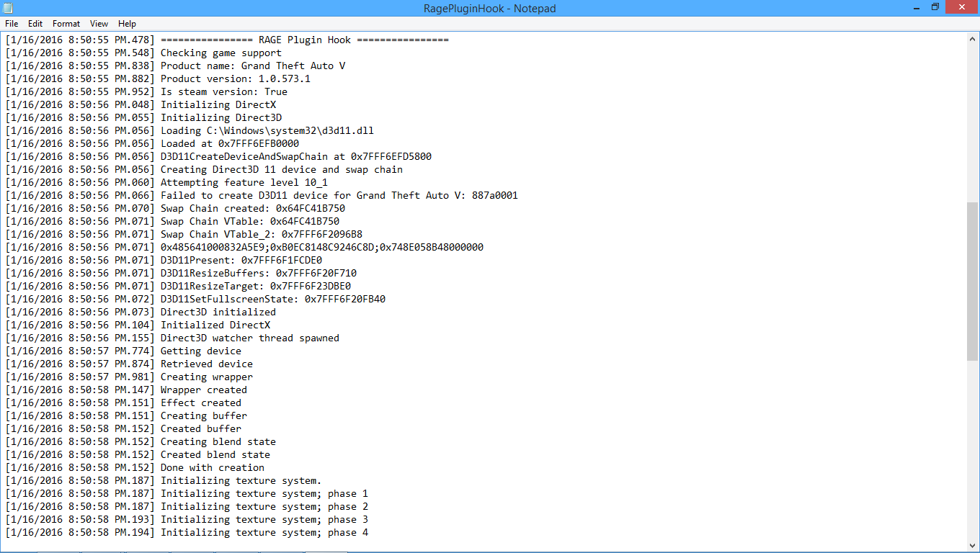Open the Edit menu
The width and height of the screenshot is (980, 553).
(x=35, y=24)
